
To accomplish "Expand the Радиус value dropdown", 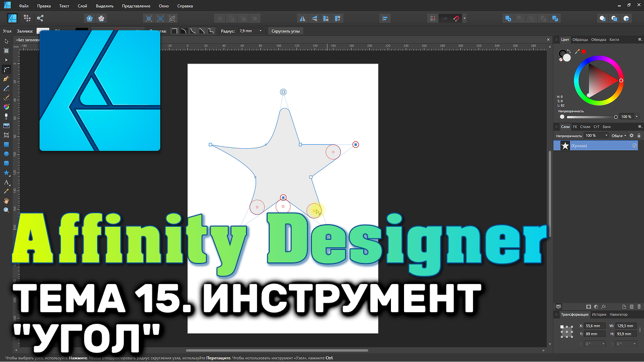I will [261, 31].
